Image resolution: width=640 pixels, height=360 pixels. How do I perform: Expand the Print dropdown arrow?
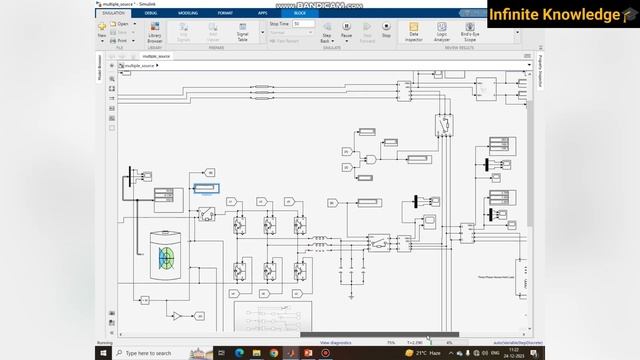tap(133, 41)
